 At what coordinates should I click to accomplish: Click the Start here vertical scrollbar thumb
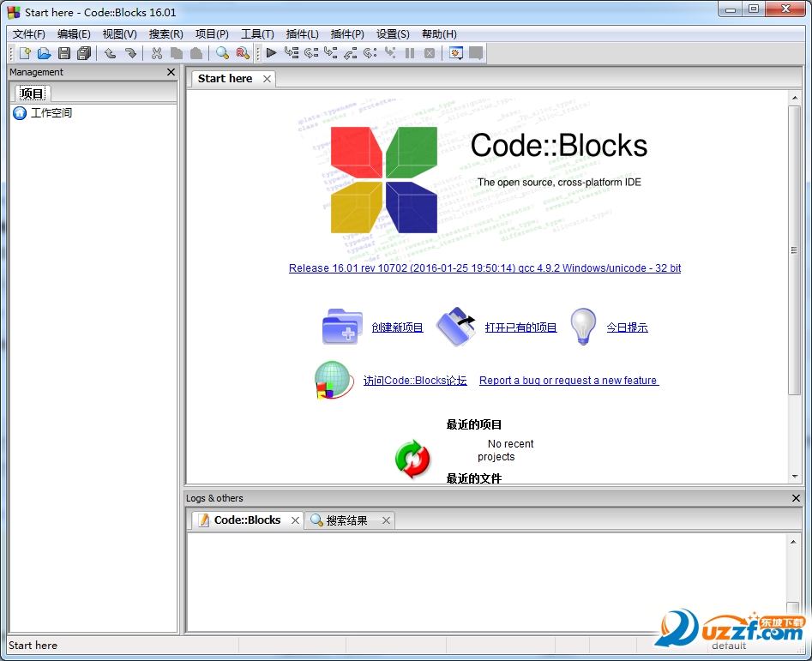[794, 250]
